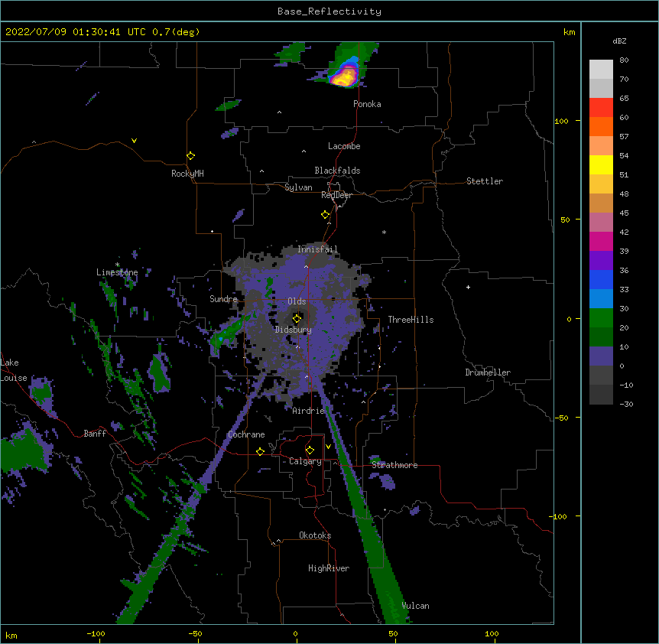Pick the tan 48 dBZ legend swatch
The width and height of the screenshot is (659, 644).
[x=601, y=203]
